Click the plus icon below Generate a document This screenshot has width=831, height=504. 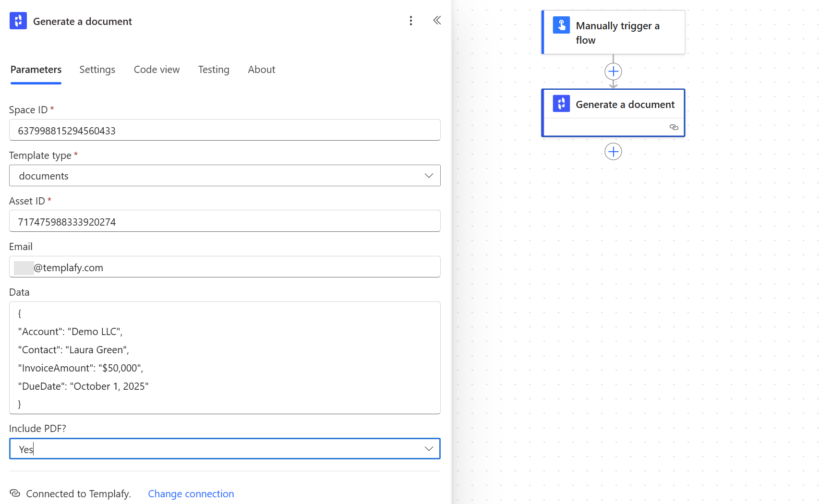613,151
